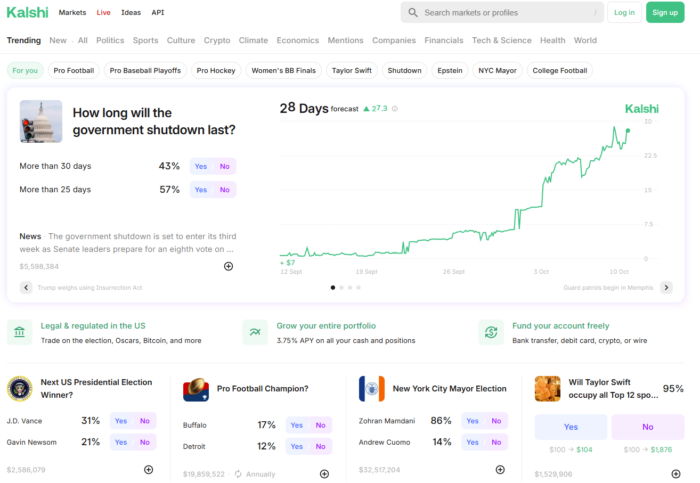Choose No for Zohran Mamdani

pyautogui.click(x=496, y=421)
